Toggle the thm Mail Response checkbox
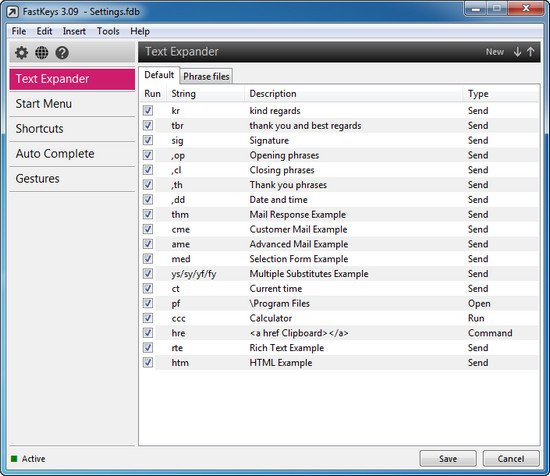Image resolution: width=550 pixels, height=476 pixels. (x=148, y=214)
